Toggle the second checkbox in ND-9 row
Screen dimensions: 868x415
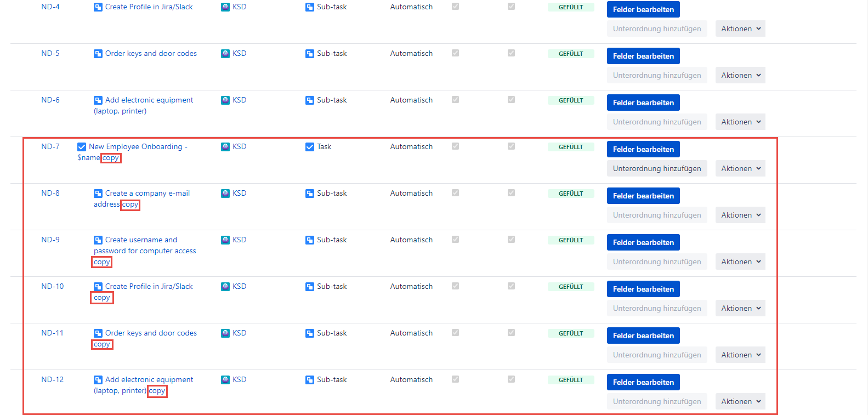pos(511,240)
